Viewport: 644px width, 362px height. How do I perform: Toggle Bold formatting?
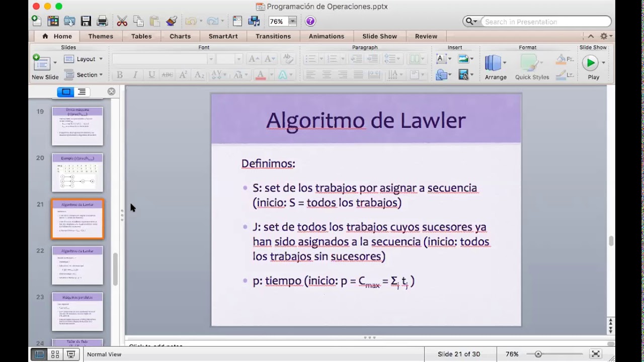coord(120,75)
